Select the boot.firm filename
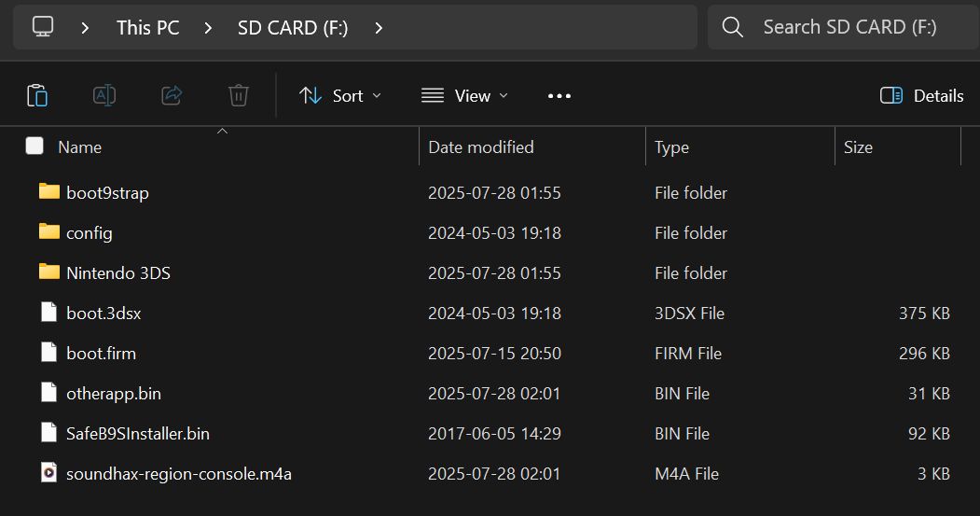The height and width of the screenshot is (516, 980). tap(102, 353)
